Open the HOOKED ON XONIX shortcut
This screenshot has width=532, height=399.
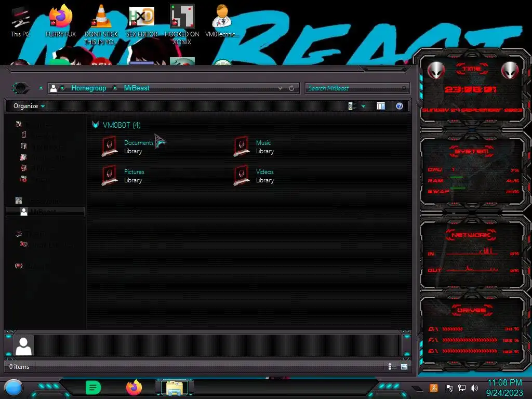(x=182, y=24)
